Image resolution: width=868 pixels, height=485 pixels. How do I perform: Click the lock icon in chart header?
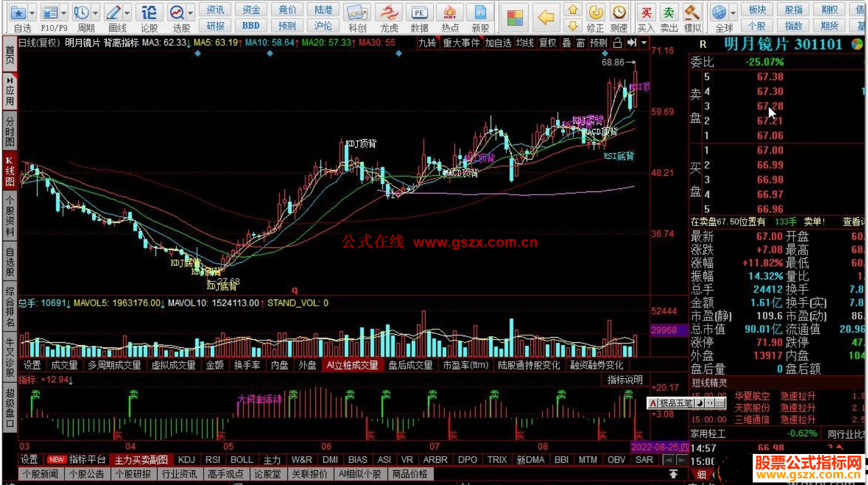click(618, 43)
